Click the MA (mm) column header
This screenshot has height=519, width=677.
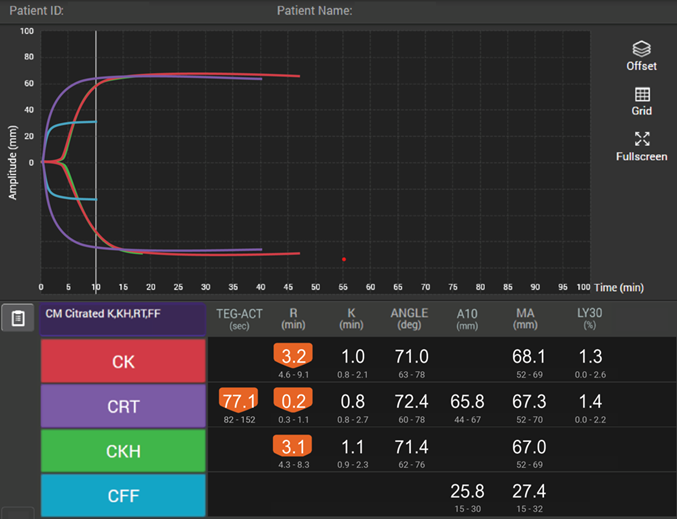[x=525, y=319]
